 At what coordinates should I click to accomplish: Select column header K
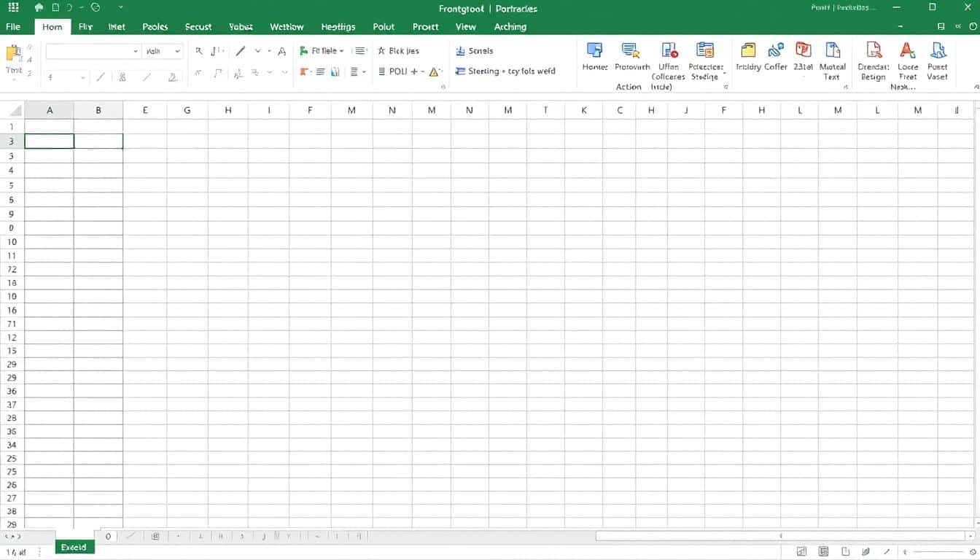click(x=584, y=110)
